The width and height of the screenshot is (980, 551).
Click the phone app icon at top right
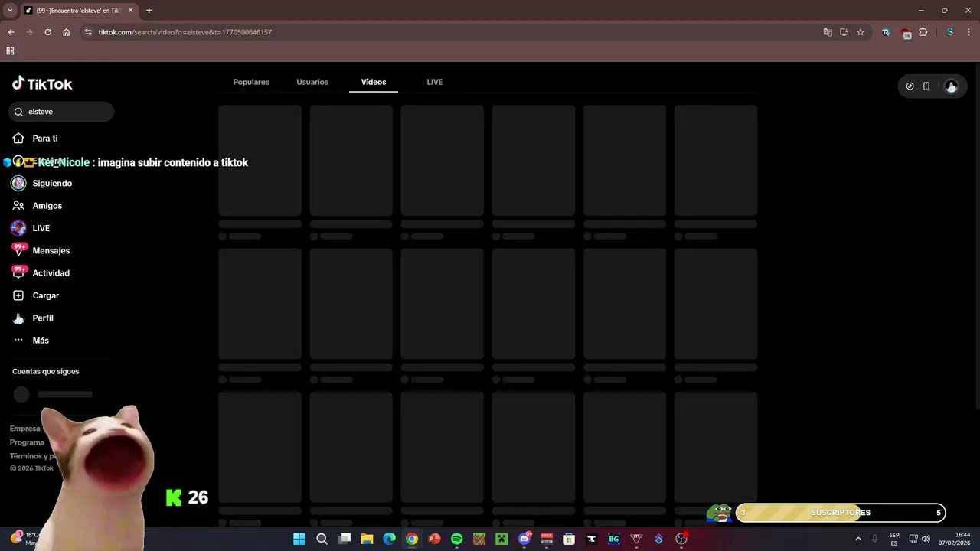pos(926,86)
